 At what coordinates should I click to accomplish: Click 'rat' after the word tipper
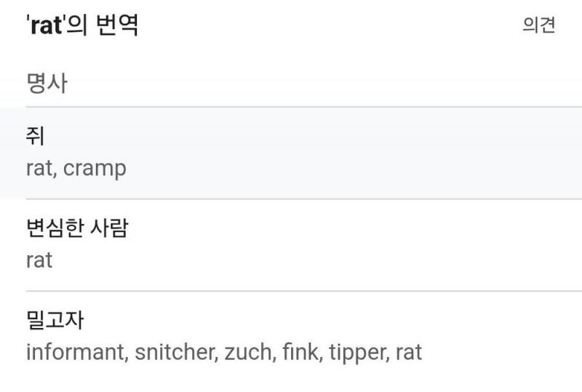tap(409, 353)
